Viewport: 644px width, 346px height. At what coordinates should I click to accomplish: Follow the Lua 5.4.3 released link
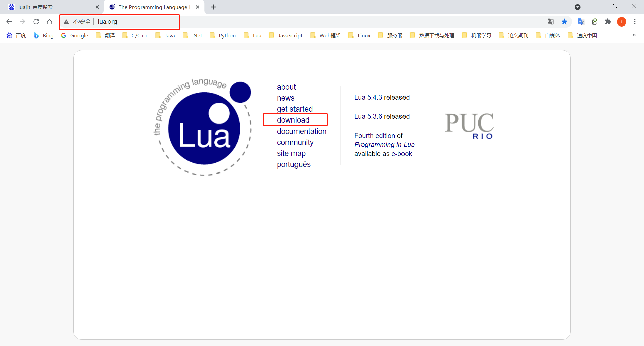382,97
